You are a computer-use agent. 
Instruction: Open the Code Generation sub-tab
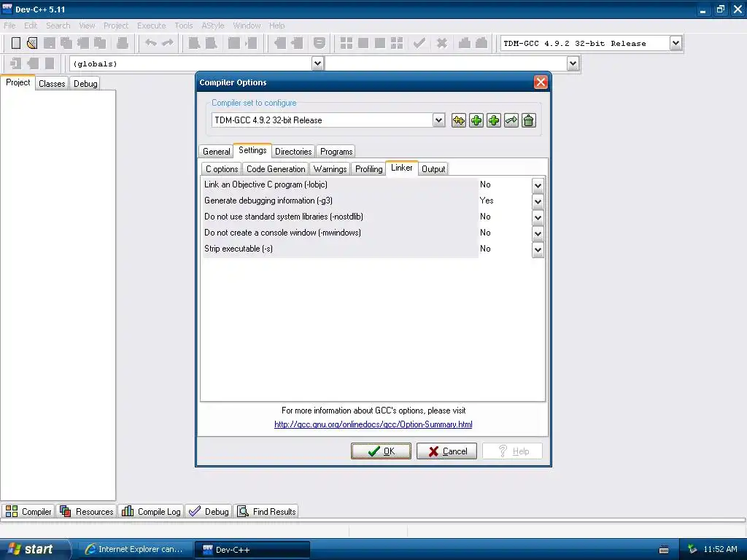[x=275, y=169]
